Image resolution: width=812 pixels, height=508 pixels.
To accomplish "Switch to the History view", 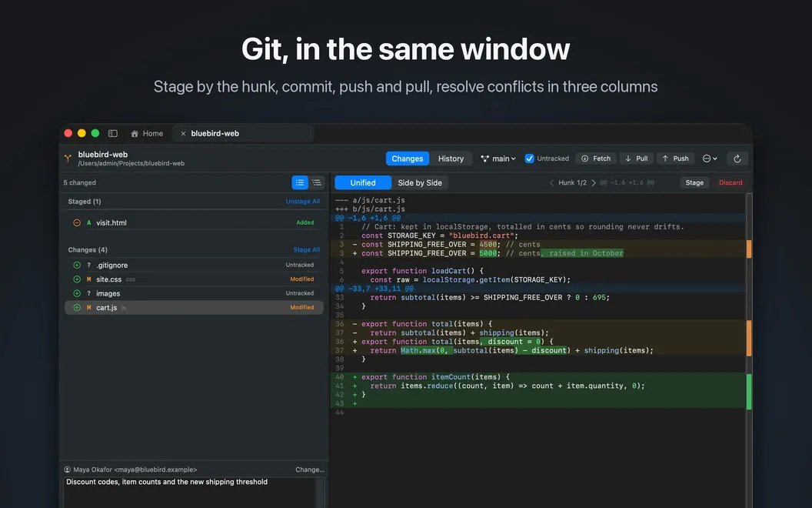I will (x=451, y=159).
